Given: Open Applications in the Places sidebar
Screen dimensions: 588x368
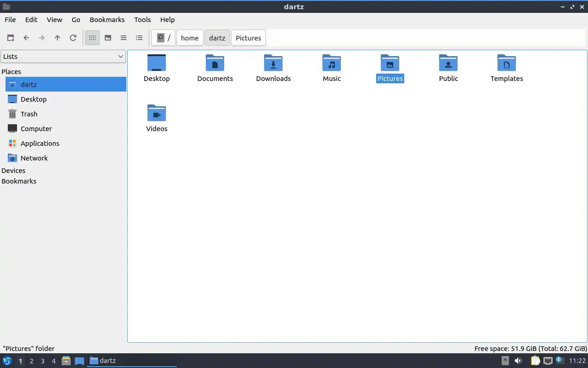Looking at the screenshot, I should 66,144.
